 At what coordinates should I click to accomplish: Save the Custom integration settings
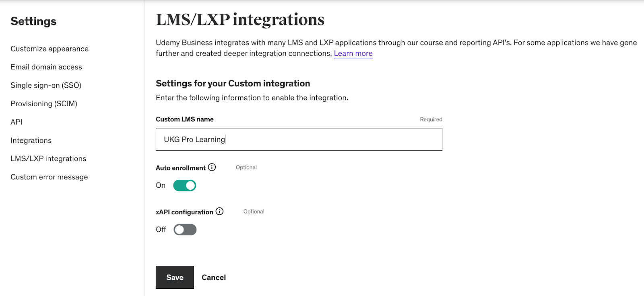tap(175, 277)
